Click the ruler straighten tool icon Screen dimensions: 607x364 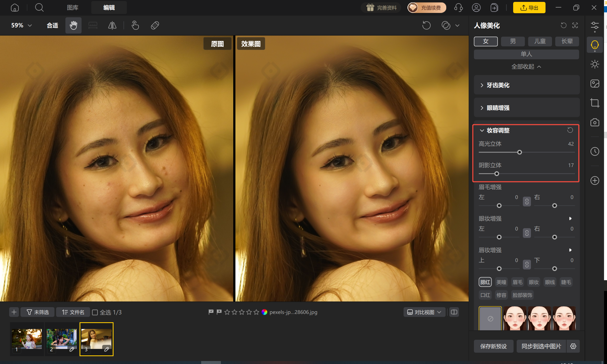click(x=93, y=25)
